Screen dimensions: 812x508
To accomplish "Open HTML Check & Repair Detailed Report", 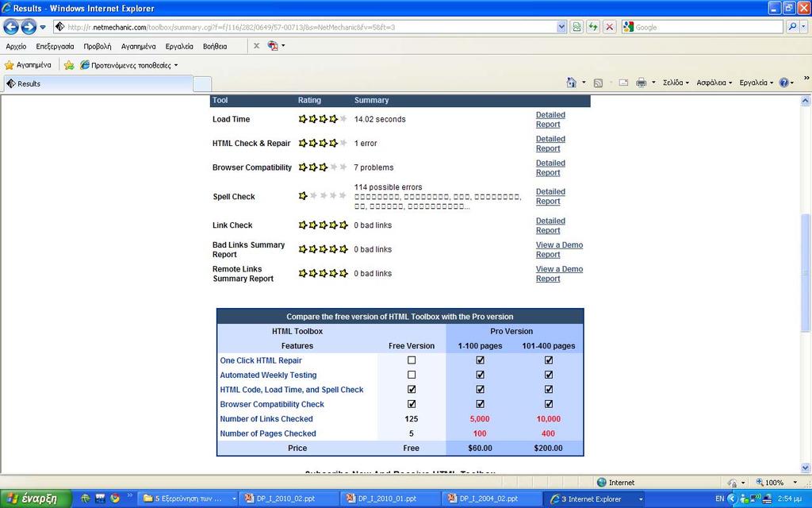I will 550,144.
